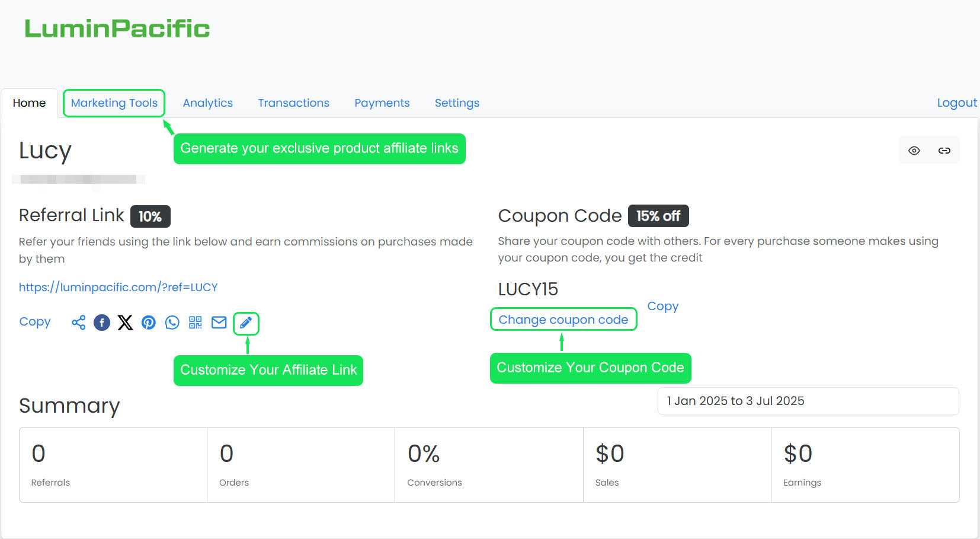Share referral link via WhatsApp

[x=172, y=323]
